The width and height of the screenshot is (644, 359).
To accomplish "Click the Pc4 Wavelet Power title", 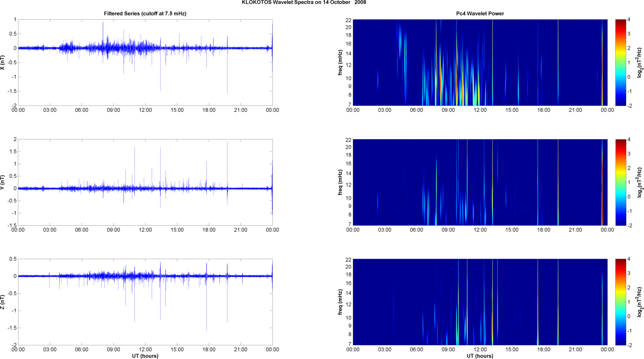I will click(480, 13).
